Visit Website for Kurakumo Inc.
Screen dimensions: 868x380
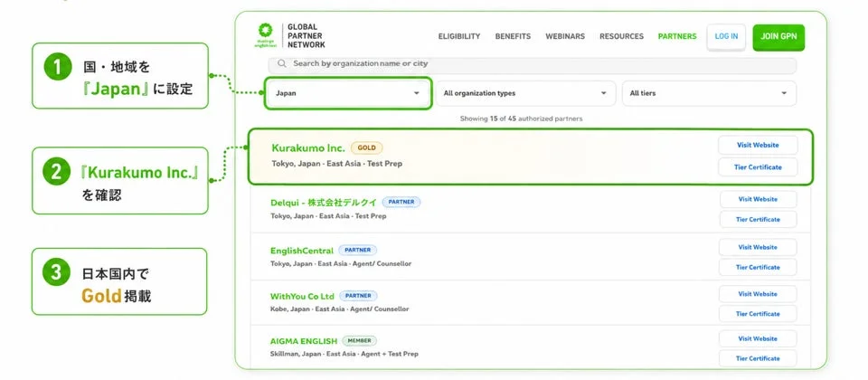click(758, 145)
